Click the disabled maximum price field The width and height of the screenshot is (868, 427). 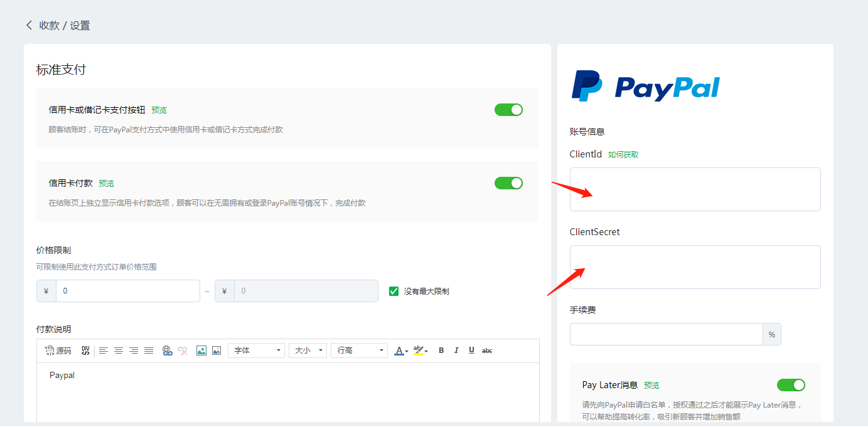click(306, 291)
